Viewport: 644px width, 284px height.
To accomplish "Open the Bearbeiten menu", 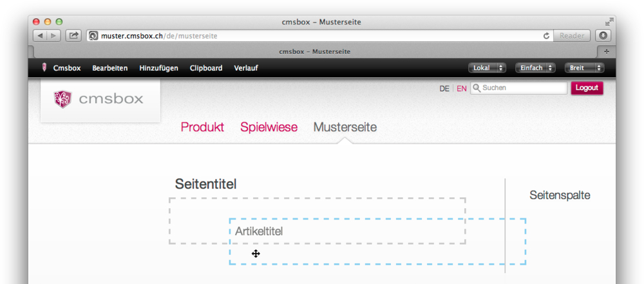I will [110, 68].
